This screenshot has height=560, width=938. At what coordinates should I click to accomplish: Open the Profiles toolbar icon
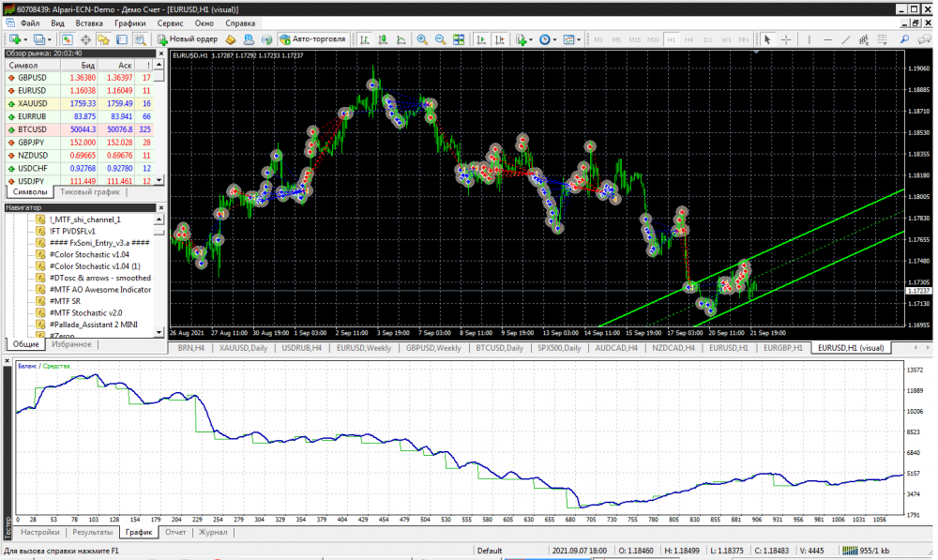click(38, 39)
